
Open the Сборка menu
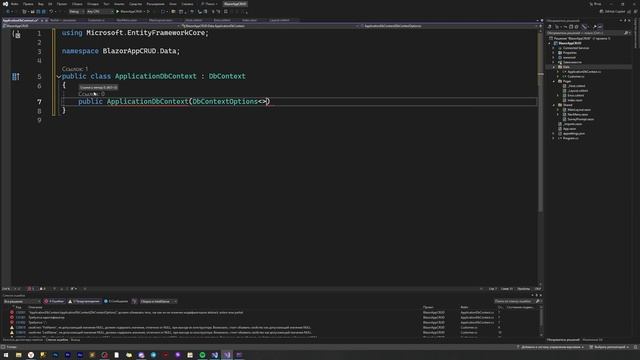click(77, 4)
